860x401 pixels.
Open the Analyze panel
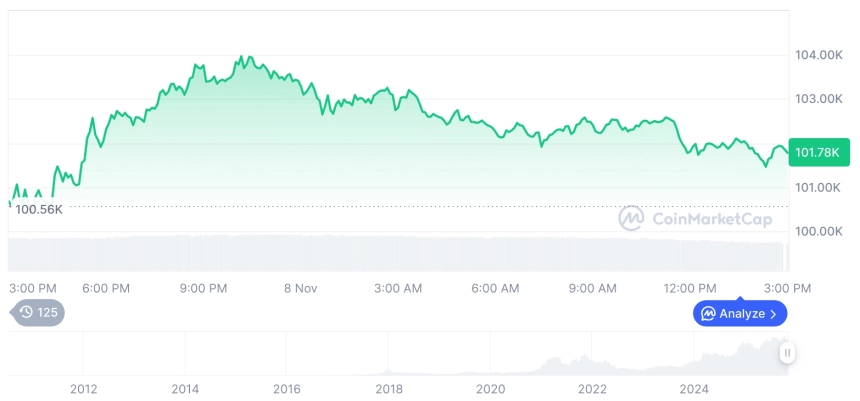[740, 314]
